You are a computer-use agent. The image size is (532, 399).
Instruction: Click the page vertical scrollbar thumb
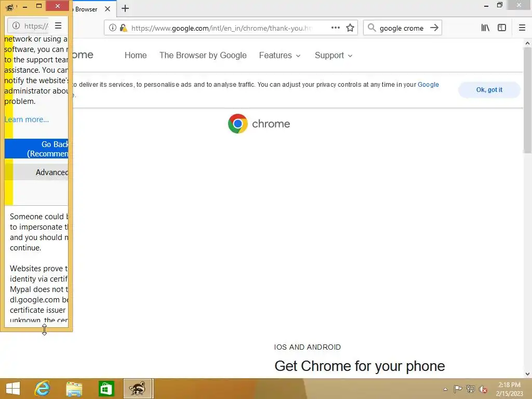click(527, 100)
